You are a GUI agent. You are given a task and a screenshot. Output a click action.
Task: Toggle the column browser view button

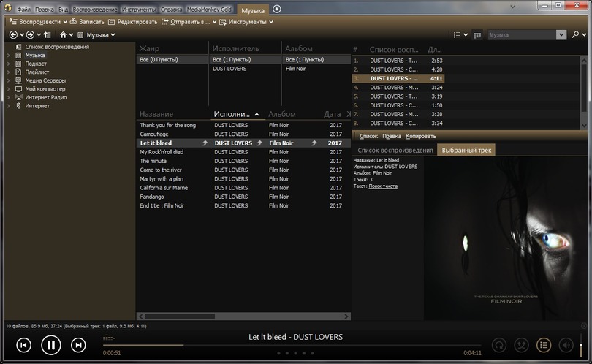tap(477, 34)
